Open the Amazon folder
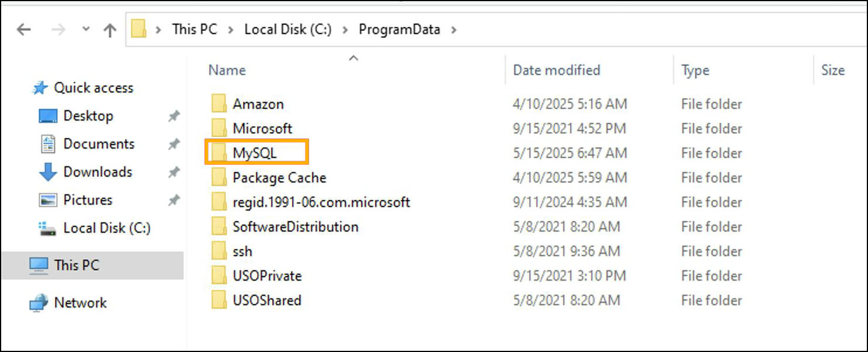Viewport: 868px width, 352px height. [258, 104]
